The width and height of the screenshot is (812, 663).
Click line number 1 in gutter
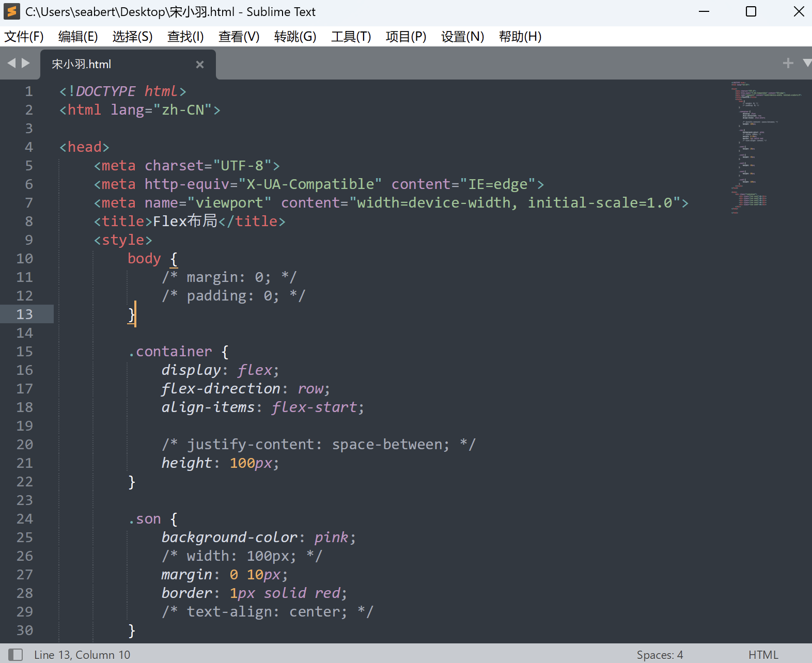click(x=29, y=91)
